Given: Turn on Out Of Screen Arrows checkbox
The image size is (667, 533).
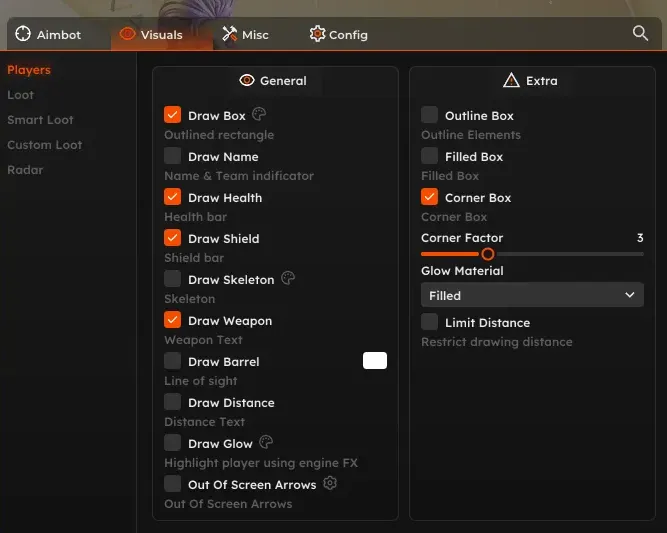Looking at the screenshot, I should click(172, 484).
